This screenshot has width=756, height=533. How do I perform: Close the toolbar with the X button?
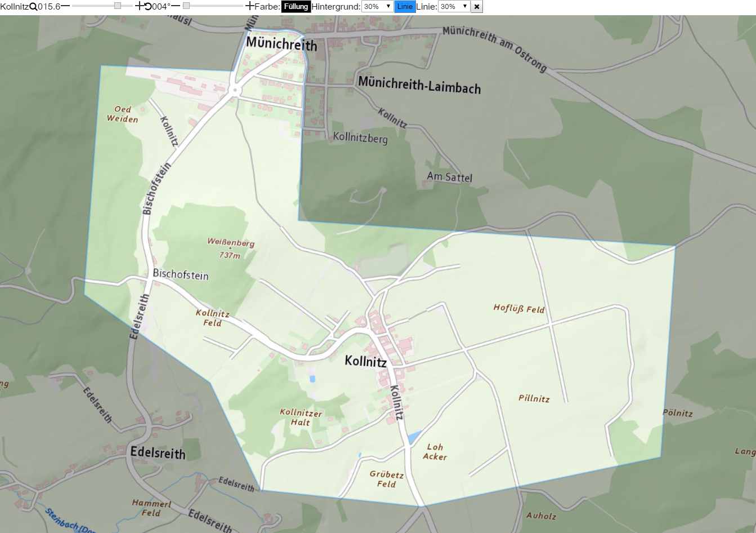tap(477, 7)
